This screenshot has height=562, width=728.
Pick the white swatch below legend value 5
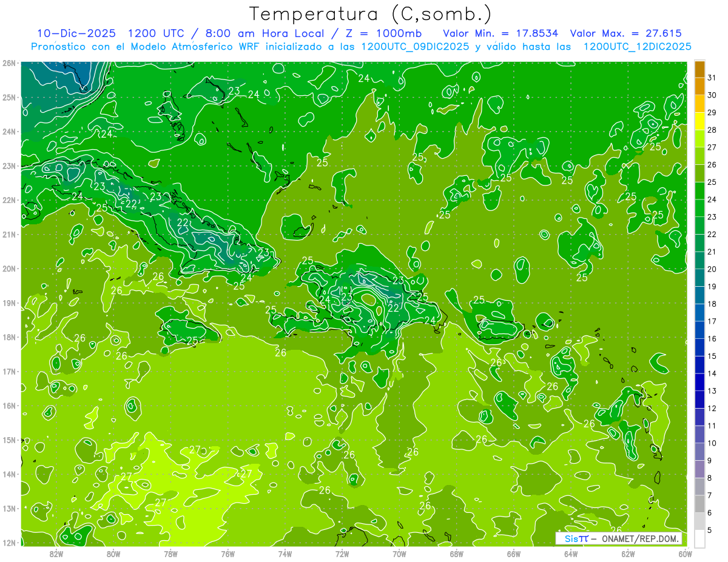699,538
